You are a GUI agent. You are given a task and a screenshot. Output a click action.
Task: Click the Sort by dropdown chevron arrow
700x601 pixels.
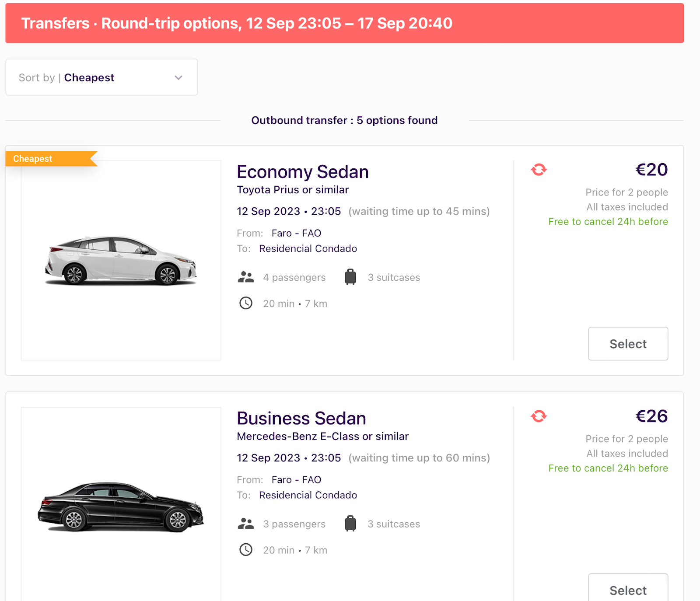point(178,78)
